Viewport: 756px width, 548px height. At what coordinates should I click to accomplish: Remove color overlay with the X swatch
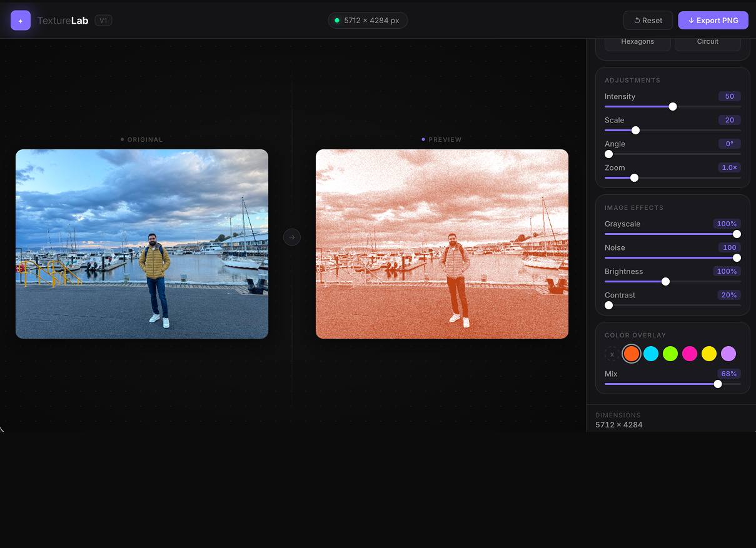pos(612,354)
